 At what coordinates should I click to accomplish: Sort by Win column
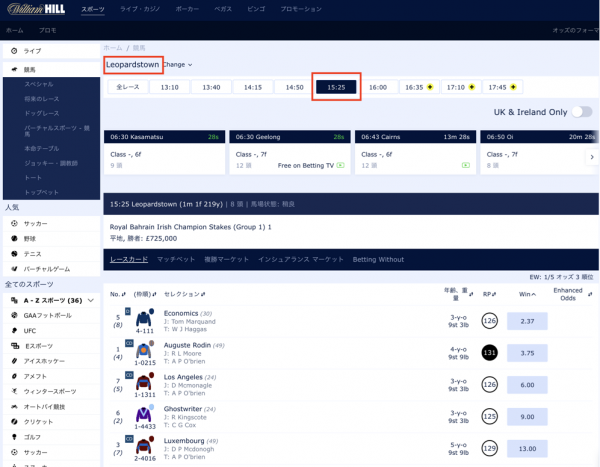(527, 294)
